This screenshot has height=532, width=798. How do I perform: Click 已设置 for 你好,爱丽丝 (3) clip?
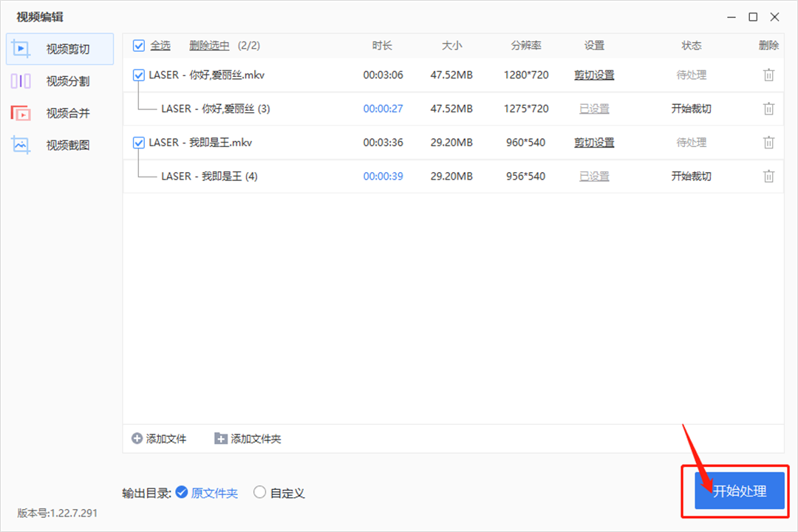[x=594, y=109]
